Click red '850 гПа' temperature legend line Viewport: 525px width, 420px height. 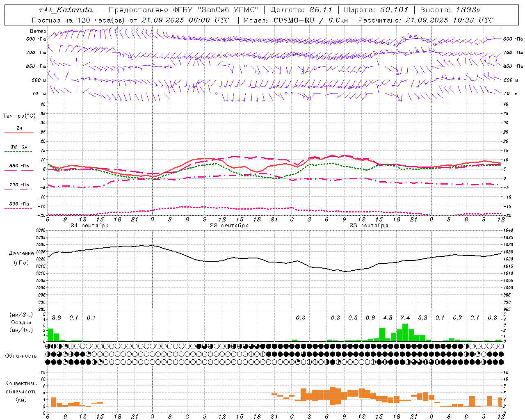[19, 171]
